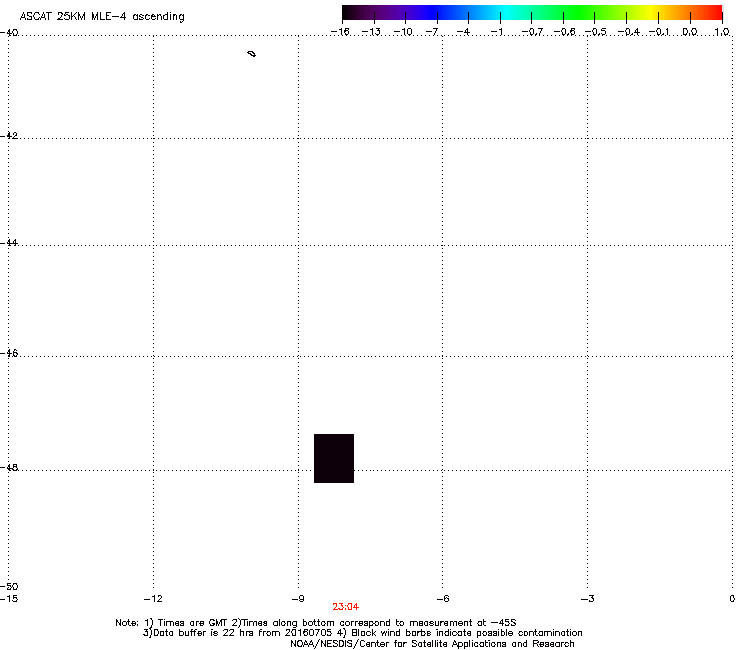Click the Data buffer is 22 hrs note
740x650 pixels.
point(362,633)
